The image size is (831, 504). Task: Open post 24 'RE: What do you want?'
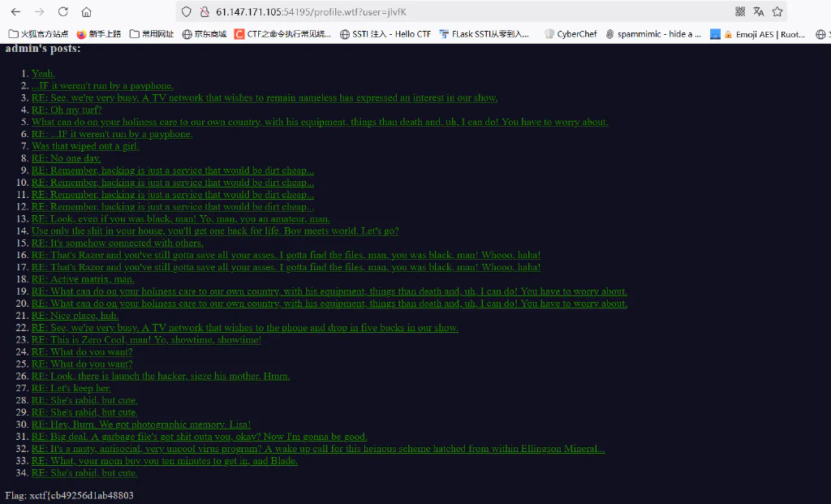(82, 352)
